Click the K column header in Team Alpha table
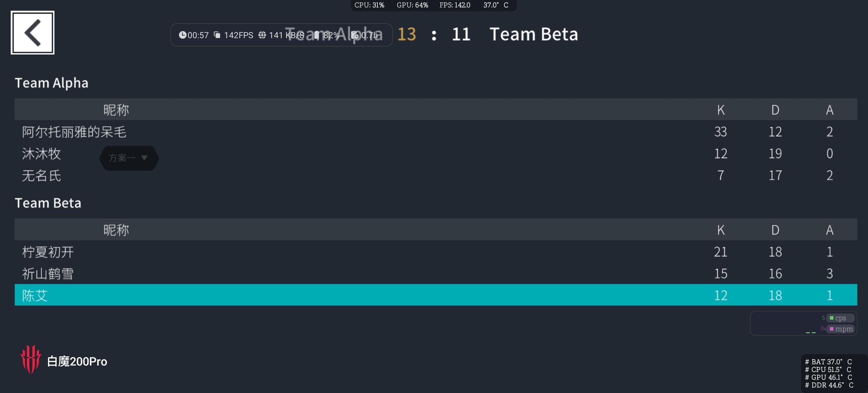Viewport: 868px width, 393px height. [x=720, y=110]
